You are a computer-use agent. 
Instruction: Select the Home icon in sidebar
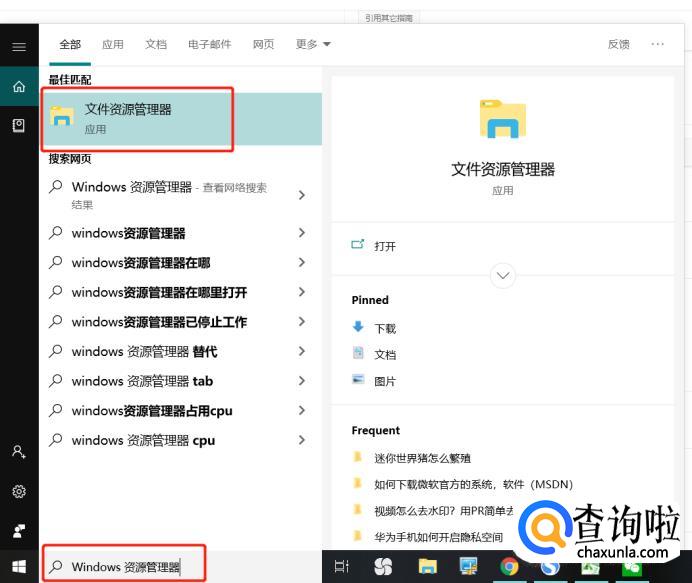[19, 87]
